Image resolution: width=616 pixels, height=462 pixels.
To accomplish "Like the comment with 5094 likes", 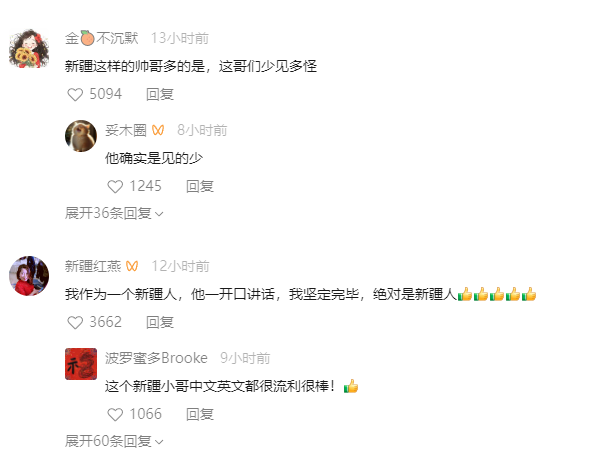I will (x=75, y=95).
